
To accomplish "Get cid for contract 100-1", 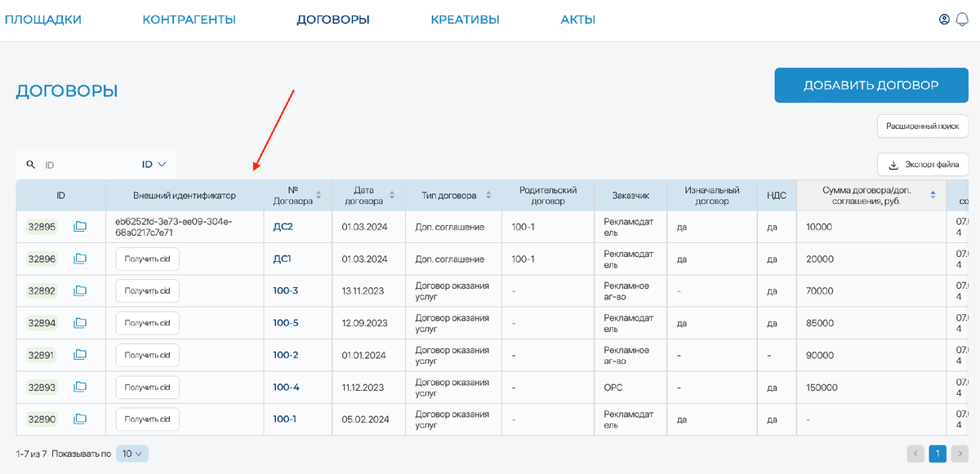I will tap(147, 419).
